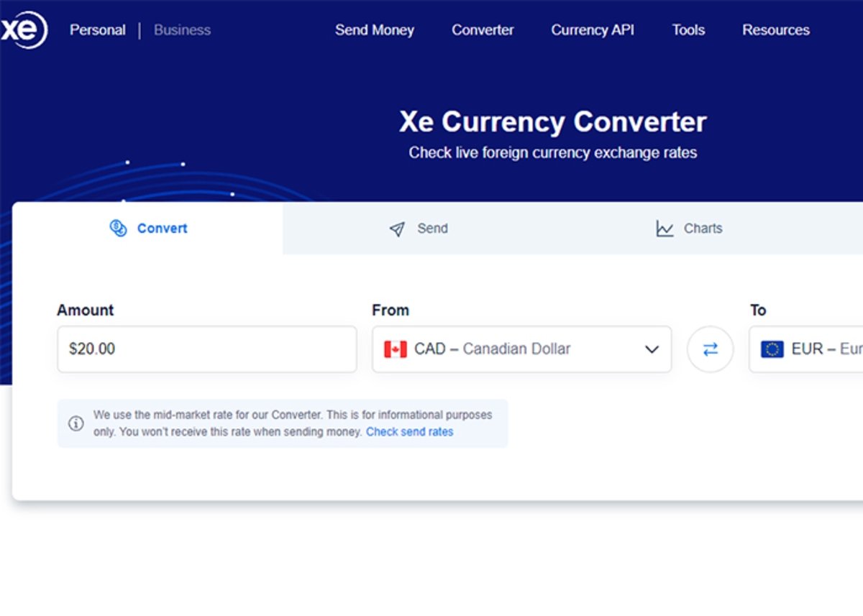This screenshot has height=616, width=863.
Task: Click the To label
Action: click(758, 311)
